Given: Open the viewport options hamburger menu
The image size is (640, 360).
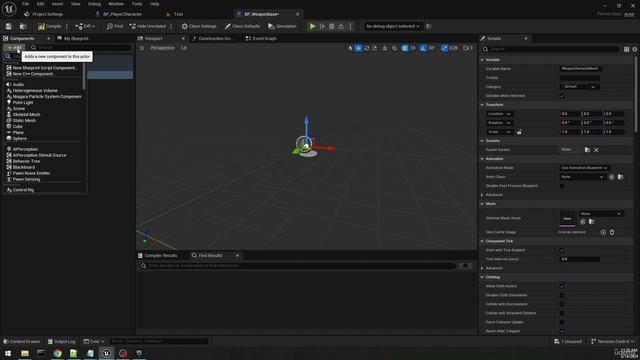Looking at the screenshot, I should [142, 48].
